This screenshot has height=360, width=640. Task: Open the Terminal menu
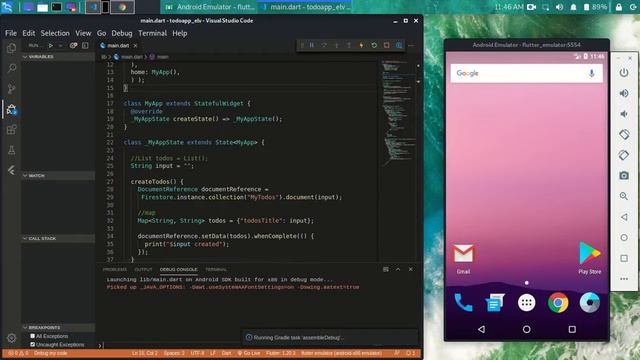[152, 33]
